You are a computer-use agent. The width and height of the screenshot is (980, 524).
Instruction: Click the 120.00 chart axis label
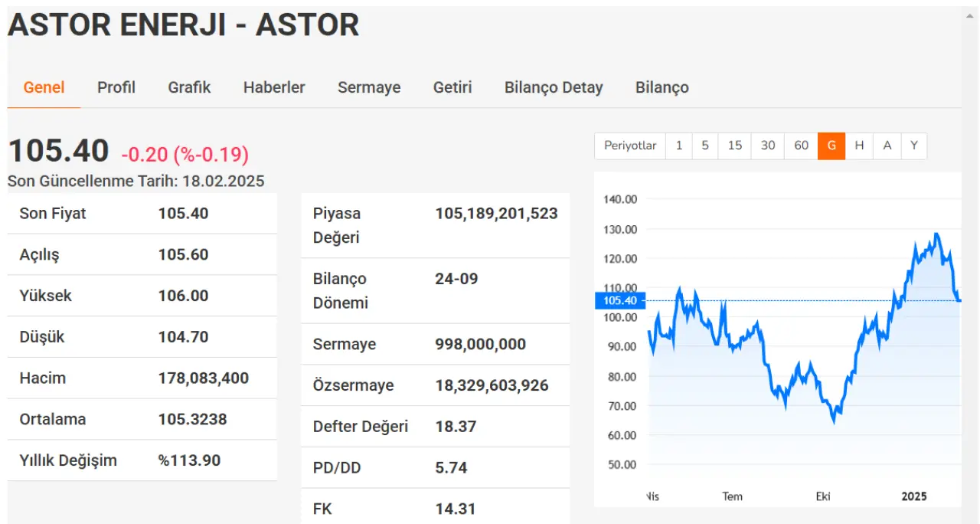coord(620,258)
